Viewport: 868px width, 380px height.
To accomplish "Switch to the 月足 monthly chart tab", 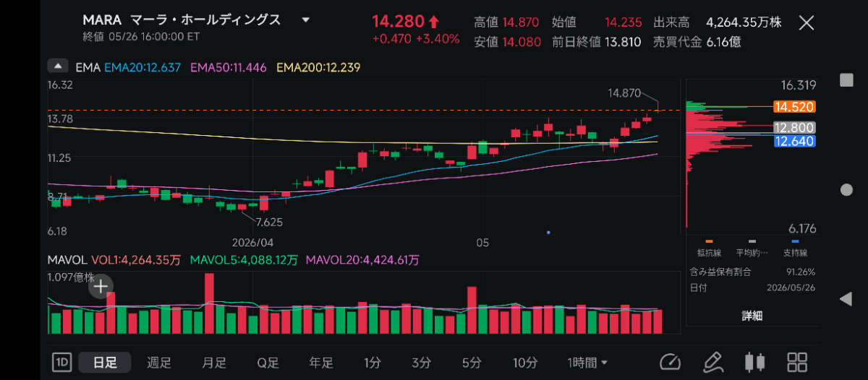I will (214, 362).
